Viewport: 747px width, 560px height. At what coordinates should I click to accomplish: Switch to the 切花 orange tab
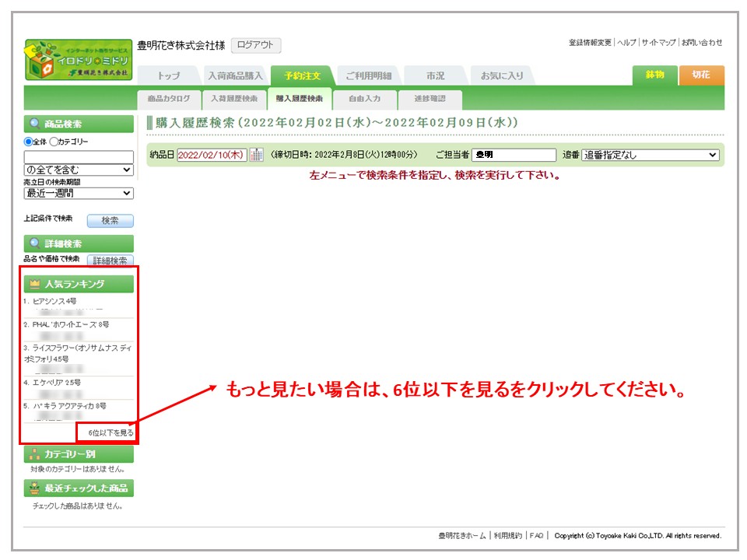tap(701, 75)
